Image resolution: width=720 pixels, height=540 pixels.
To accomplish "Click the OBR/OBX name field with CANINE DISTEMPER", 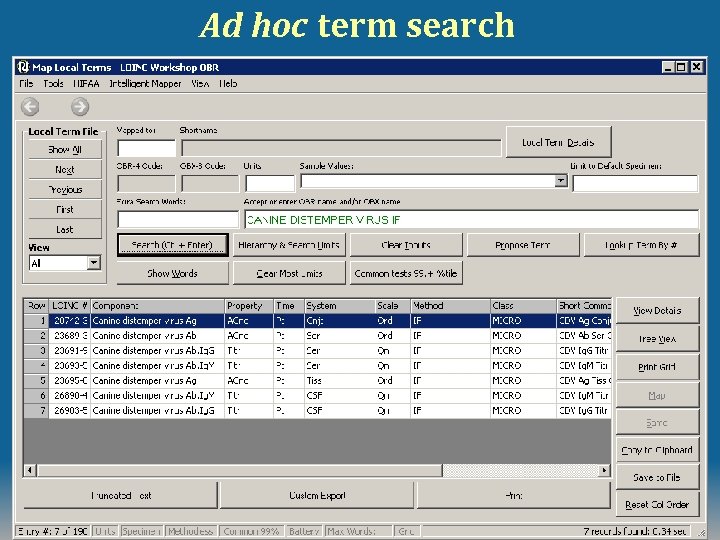I will point(472,219).
